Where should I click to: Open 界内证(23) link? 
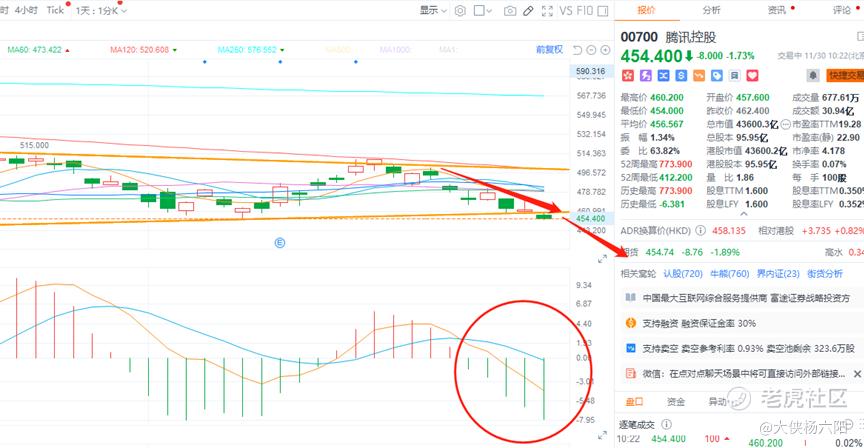point(778,274)
